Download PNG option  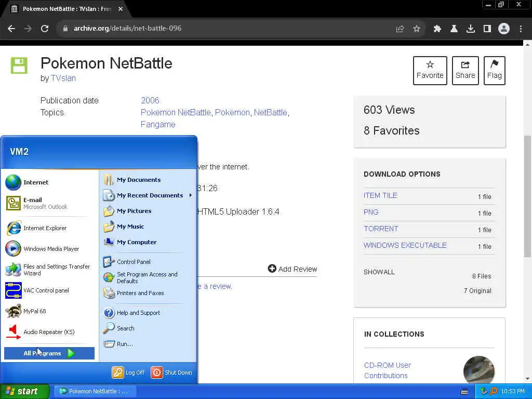click(x=371, y=212)
